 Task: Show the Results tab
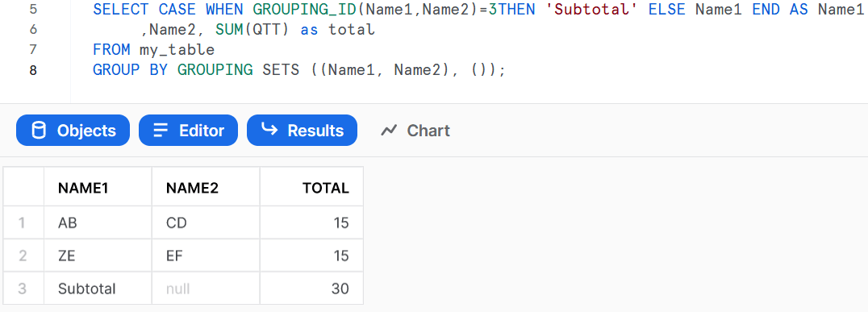pyautogui.click(x=303, y=131)
